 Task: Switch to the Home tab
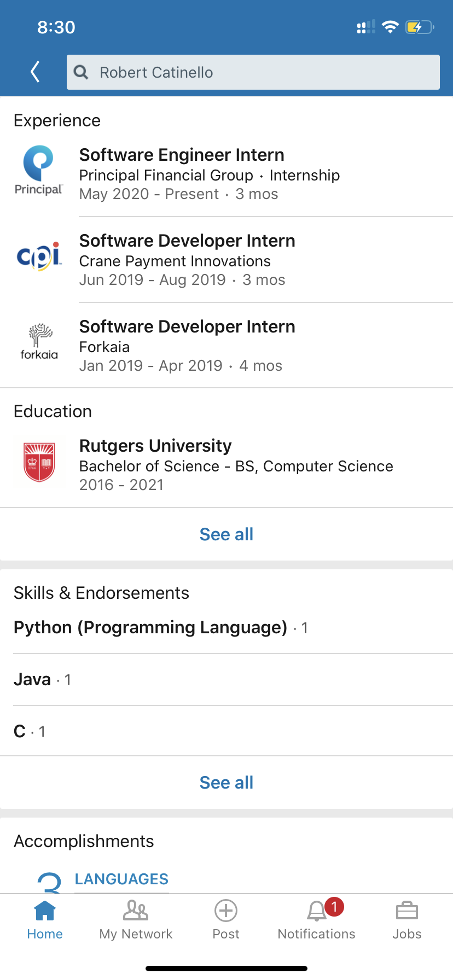45,919
